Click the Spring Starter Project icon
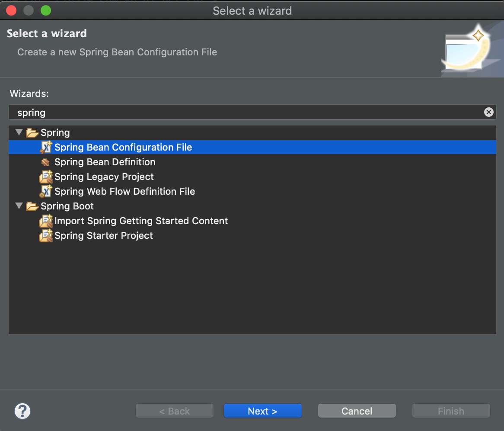 [x=46, y=235]
